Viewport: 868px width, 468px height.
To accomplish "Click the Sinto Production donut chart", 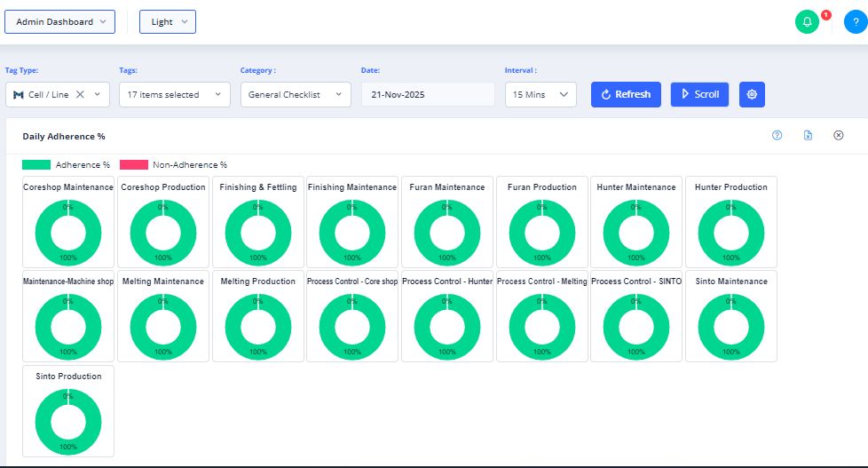I will coord(68,421).
